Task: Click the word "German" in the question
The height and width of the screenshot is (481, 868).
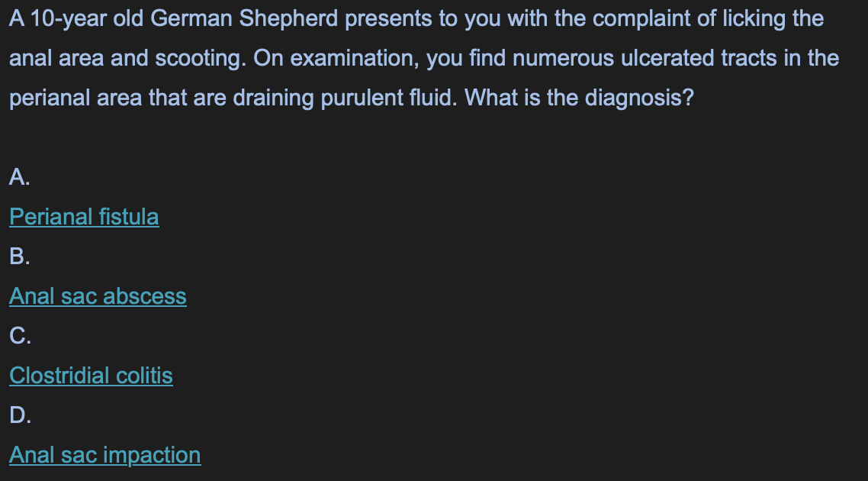Action: tap(191, 19)
